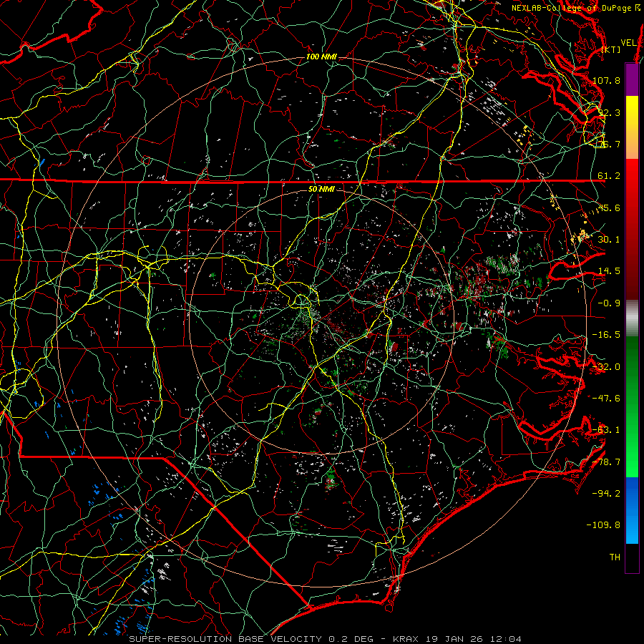Click the -78.7 scale value
The height and width of the screenshot is (644, 644).
pos(606,462)
